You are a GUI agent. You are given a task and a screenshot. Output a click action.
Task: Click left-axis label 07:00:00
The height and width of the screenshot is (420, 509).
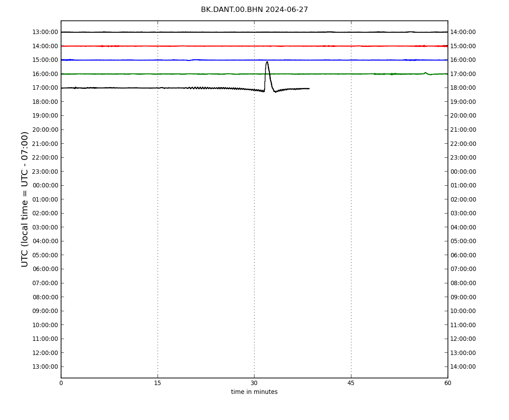45,283
